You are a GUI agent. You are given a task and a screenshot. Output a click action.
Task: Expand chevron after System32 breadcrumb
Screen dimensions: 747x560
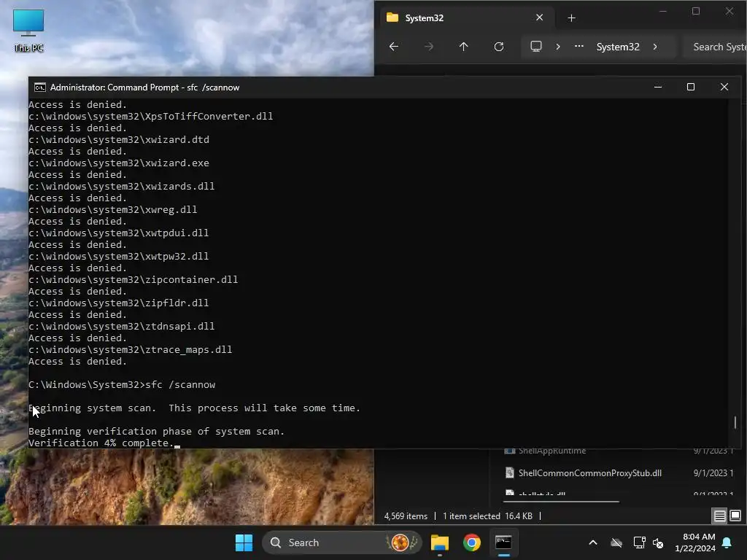click(655, 47)
